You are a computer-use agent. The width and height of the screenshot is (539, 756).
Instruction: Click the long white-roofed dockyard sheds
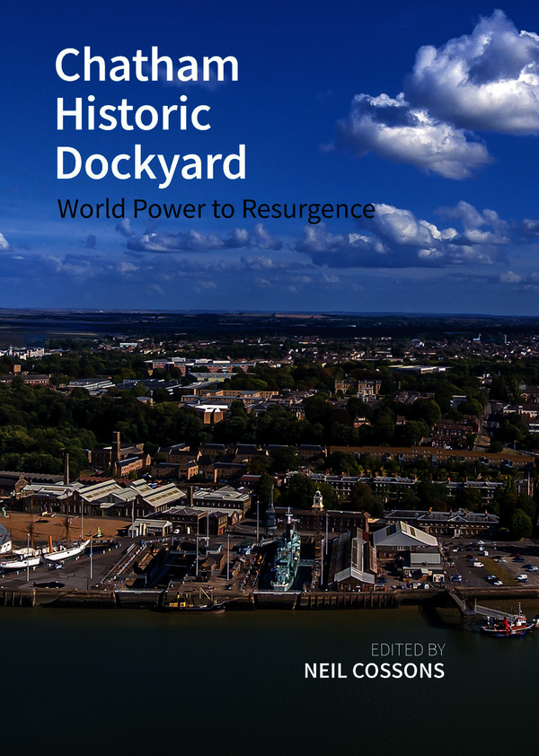pos(135,494)
